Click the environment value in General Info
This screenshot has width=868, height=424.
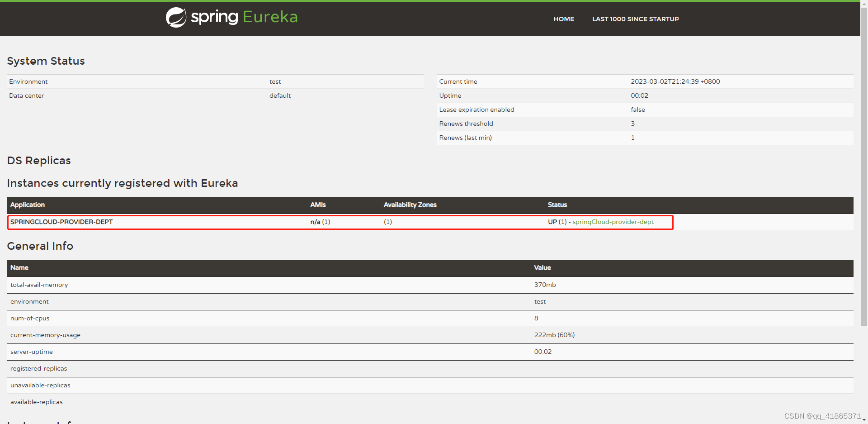click(x=540, y=301)
